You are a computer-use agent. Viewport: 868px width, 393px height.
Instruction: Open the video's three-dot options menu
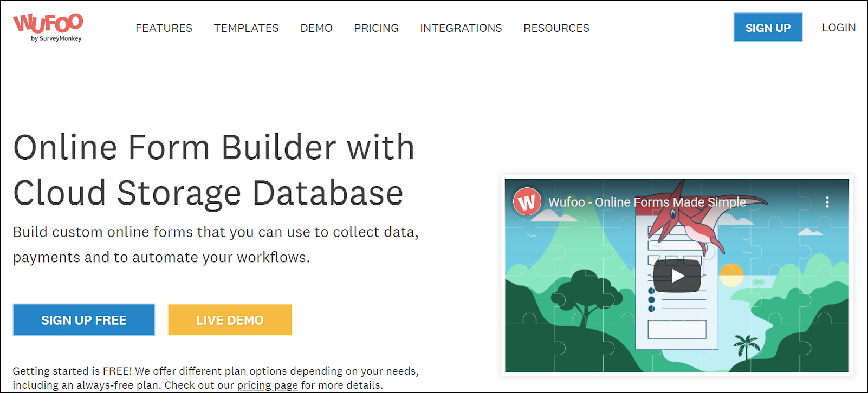(x=827, y=202)
